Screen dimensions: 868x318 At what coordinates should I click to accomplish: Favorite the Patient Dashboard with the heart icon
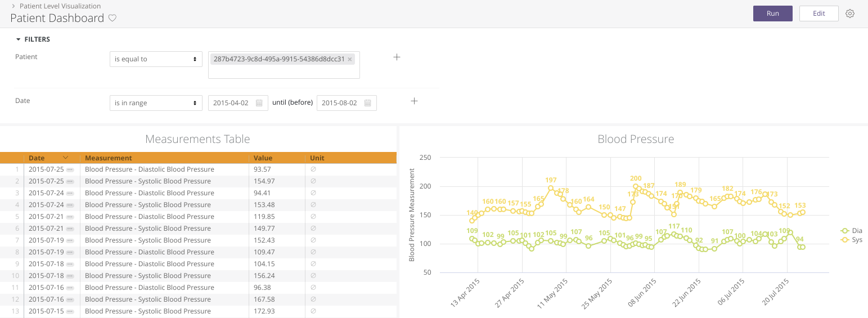(x=113, y=18)
